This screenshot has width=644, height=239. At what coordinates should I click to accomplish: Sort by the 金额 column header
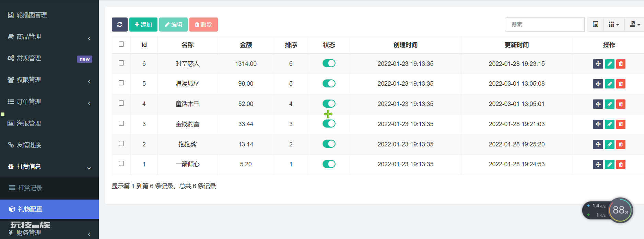[246, 45]
